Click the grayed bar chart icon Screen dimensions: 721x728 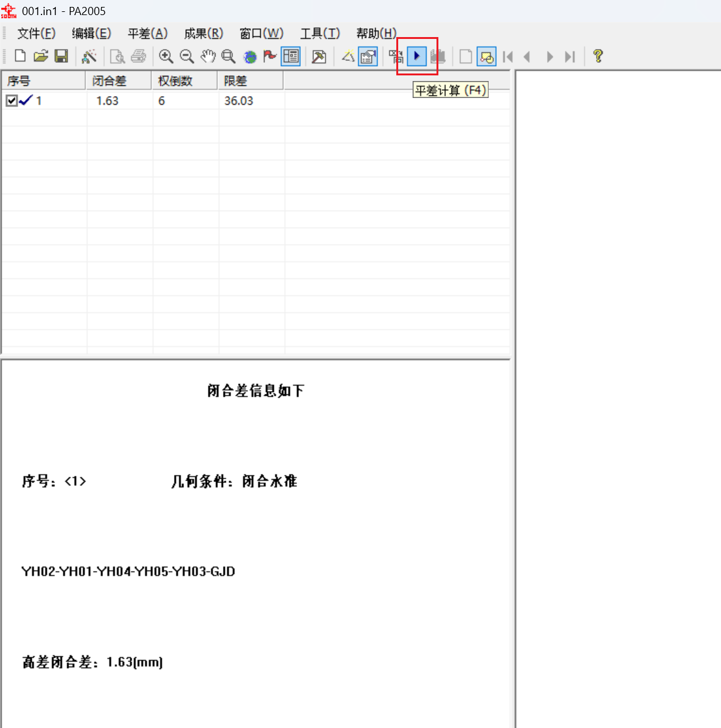tap(438, 56)
